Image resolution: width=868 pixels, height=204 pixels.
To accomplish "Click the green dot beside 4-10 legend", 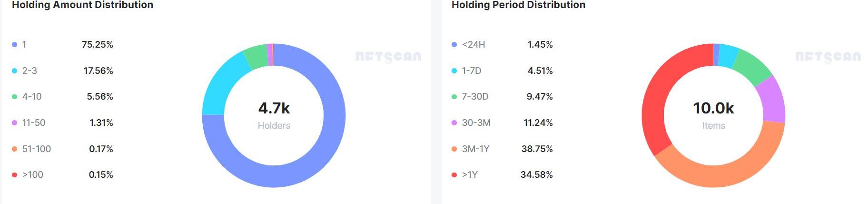I will (x=15, y=97).
